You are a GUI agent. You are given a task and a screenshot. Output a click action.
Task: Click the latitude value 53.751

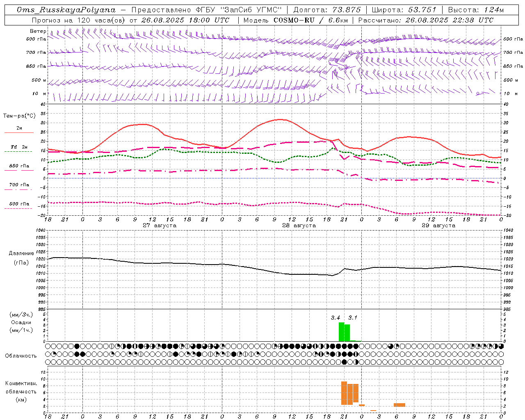point(422,10)
